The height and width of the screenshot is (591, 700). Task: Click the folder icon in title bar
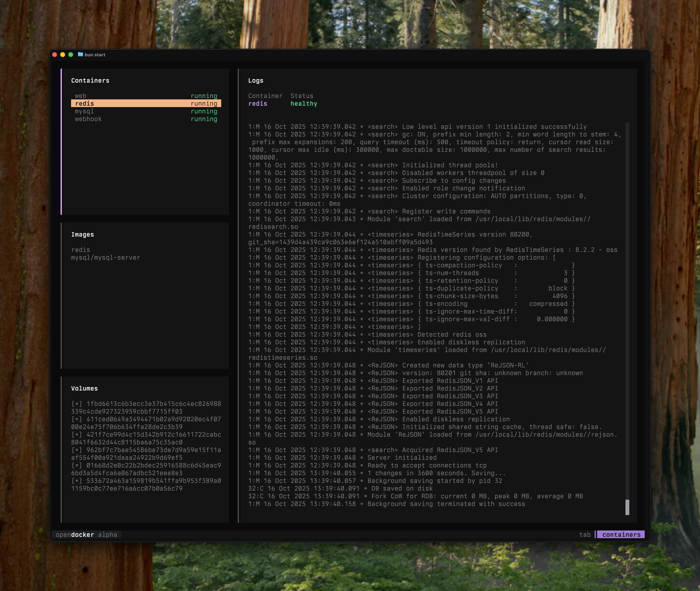(x=80, y=55)
